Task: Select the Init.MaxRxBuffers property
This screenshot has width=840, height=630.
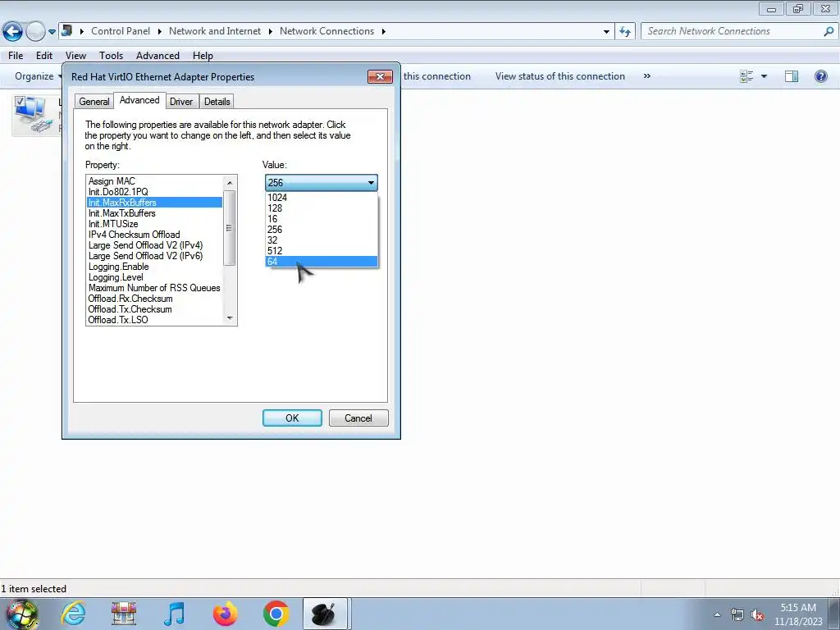Action: pyautogui.click(x=154, y=203)
